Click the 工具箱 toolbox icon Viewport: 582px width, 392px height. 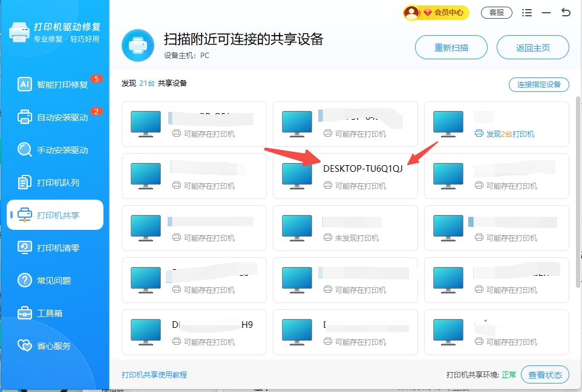[x=25, y=313]
